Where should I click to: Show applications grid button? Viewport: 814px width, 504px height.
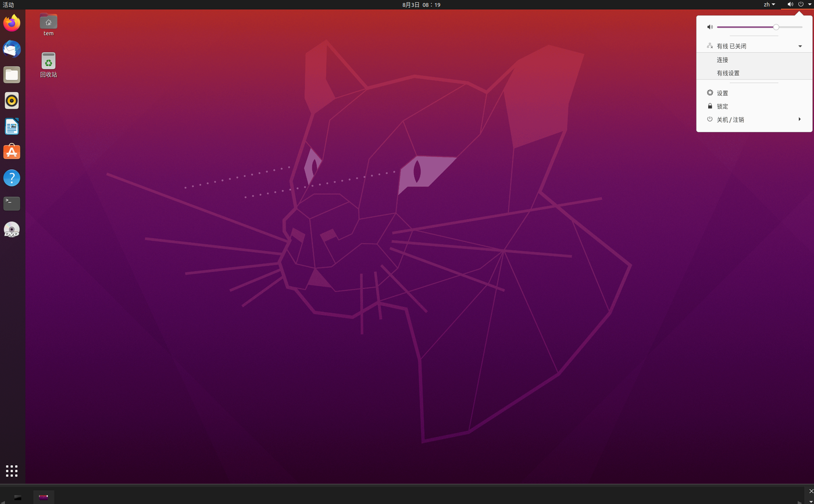click(x=12, y=471)
